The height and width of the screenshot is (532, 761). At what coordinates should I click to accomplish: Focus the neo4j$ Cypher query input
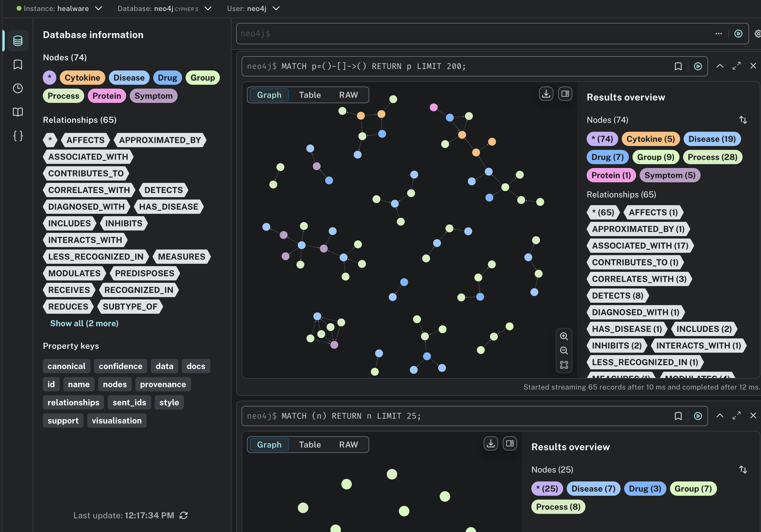[474, 34]
